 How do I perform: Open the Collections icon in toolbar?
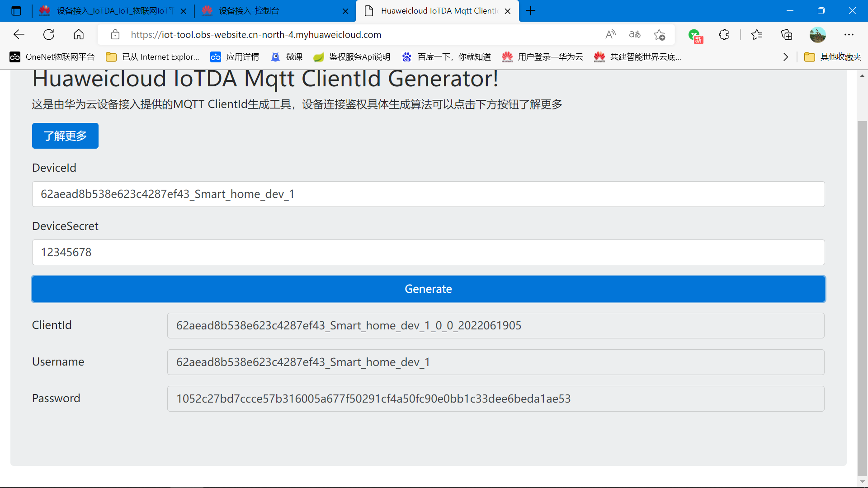click(787, 34)
